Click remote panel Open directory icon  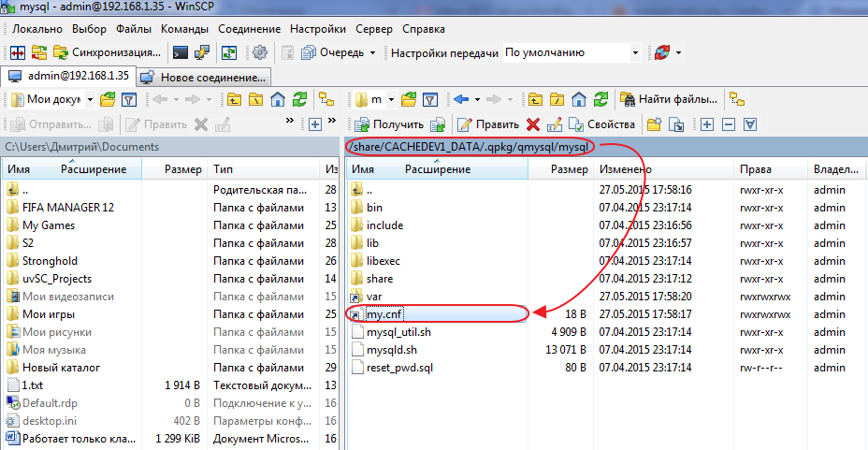[409, 99]
